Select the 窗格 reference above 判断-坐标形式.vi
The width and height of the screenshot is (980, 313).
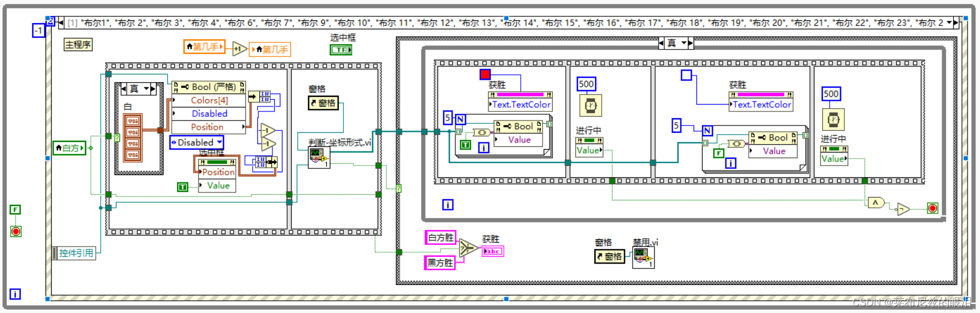(323, 103)
